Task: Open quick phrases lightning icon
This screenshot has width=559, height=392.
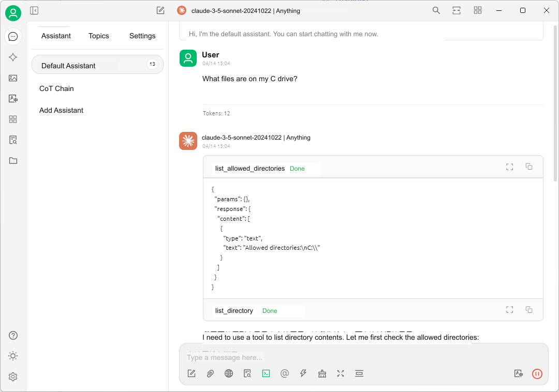Action: coord(303,373)
